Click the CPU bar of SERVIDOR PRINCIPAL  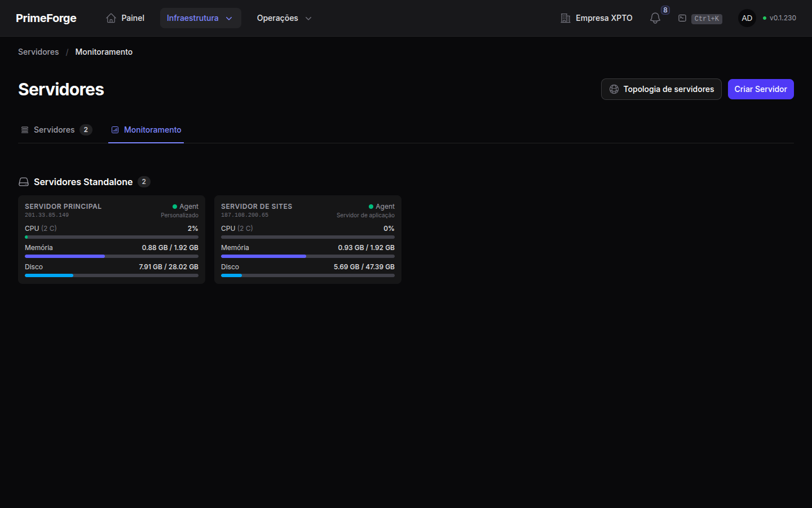click(112, 237)
